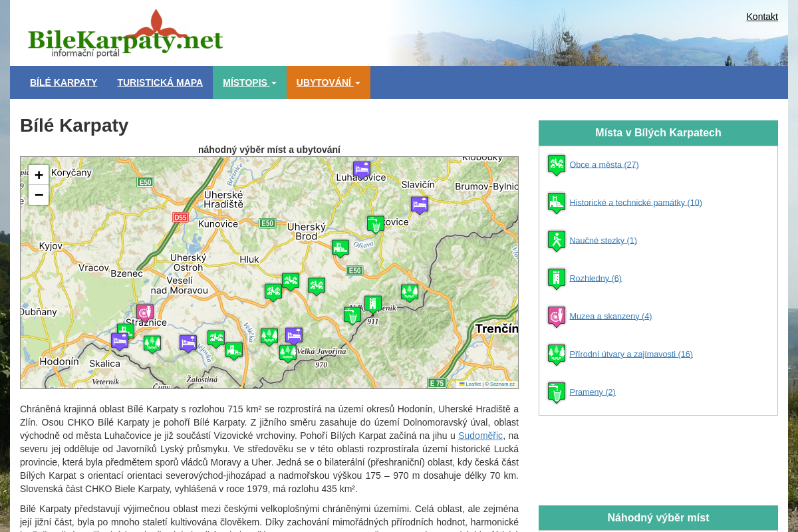Select the accommodation marker south of Slavičín

point(420,205)
